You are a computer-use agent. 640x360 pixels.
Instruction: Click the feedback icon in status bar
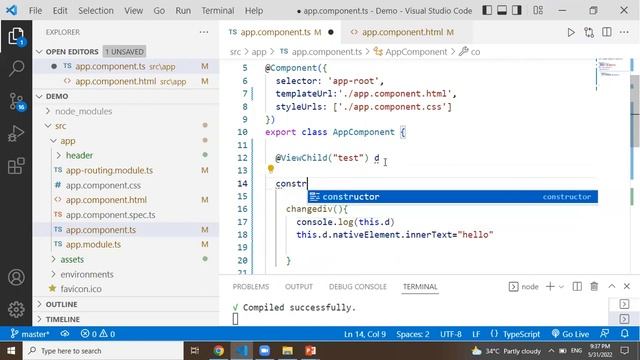point(605,333)
